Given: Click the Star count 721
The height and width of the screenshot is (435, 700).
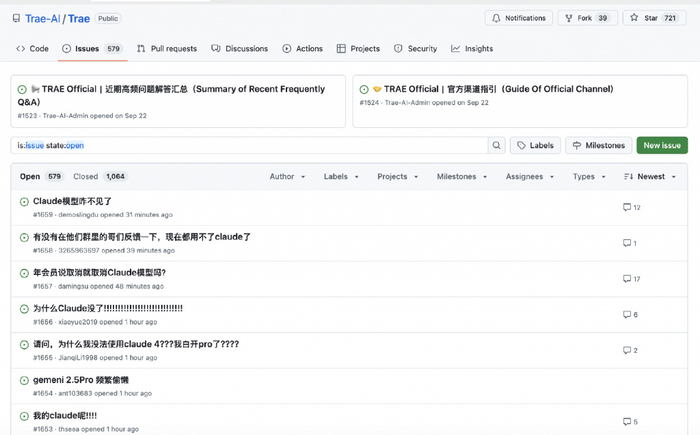Looking at the screenshot, I should click(x=670, y=18).
